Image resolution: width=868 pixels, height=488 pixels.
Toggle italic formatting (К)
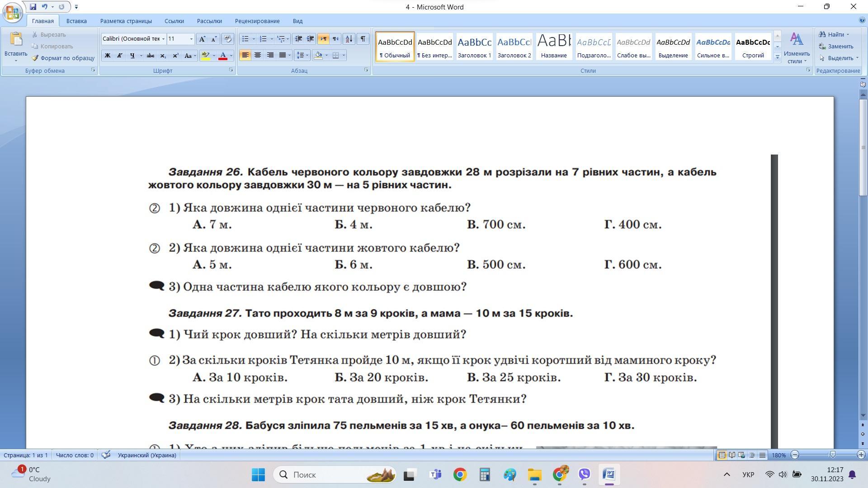[x=120, y=56]
